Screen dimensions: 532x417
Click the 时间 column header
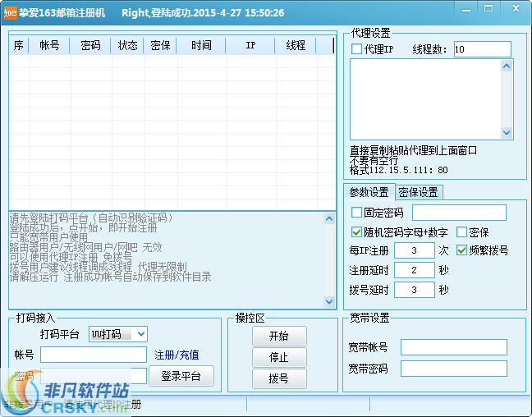tap(201, 45)
